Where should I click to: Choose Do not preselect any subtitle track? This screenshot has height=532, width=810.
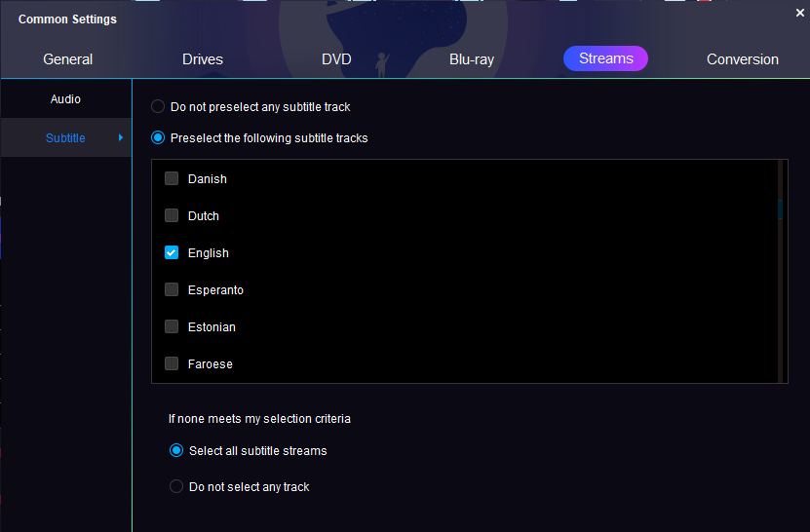(158, 106)
